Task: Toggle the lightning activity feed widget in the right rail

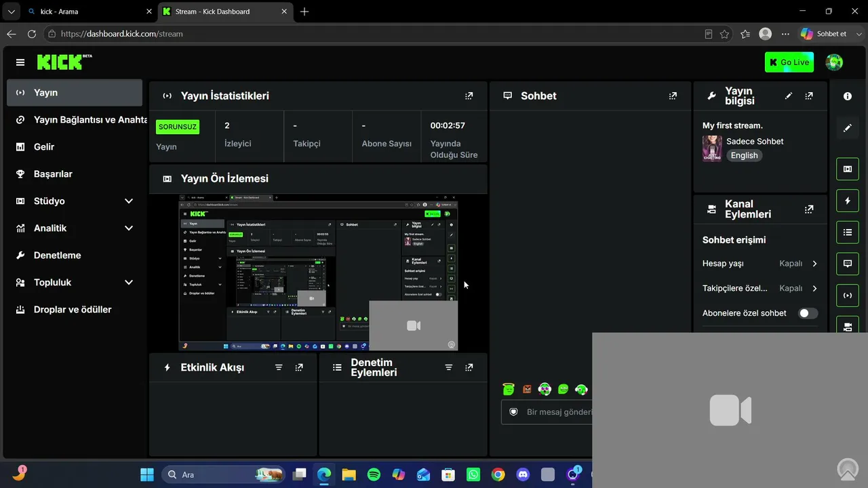Action: [848, 201]
